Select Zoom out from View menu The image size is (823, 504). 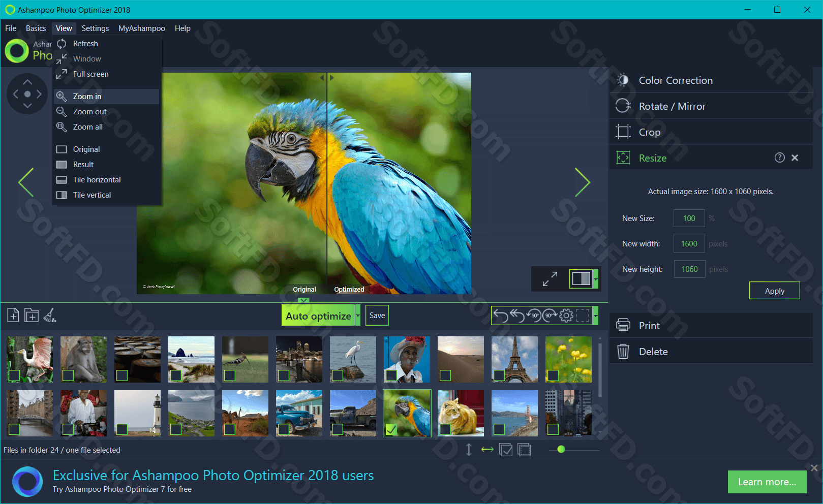point(107,112)
